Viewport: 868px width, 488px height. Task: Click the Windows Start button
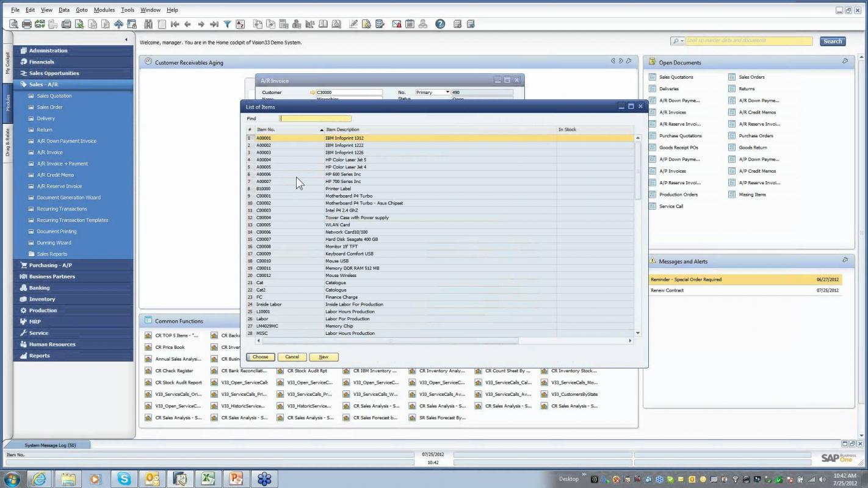coord(12,479)
